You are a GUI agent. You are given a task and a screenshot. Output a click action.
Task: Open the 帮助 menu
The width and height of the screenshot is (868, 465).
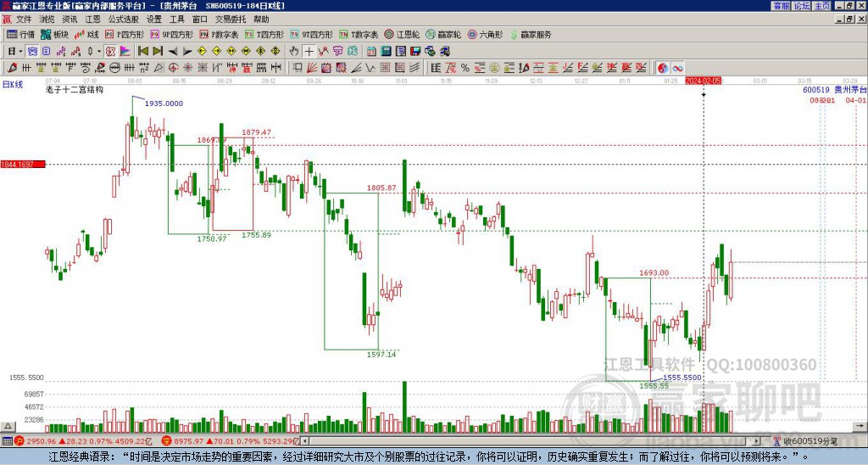[x=261, y=20]
